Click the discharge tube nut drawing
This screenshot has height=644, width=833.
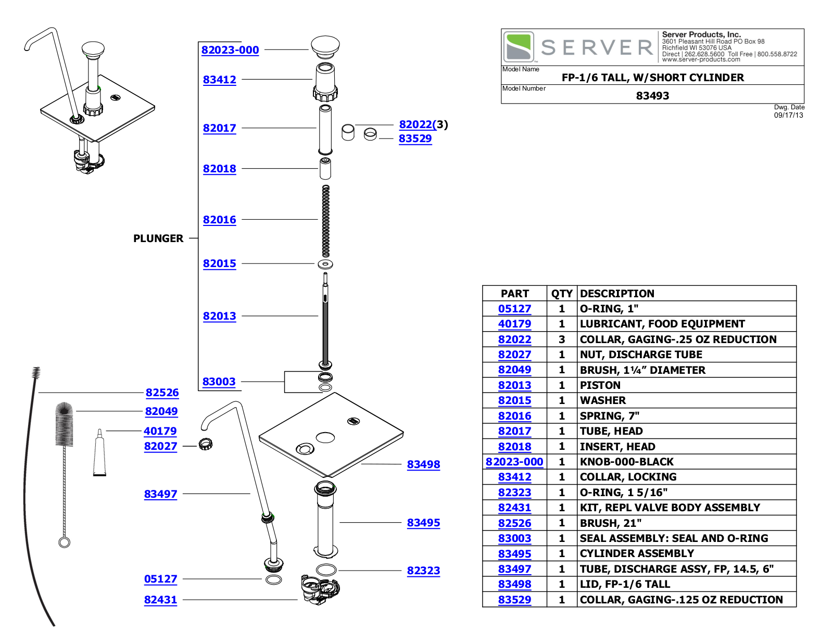pyautogui.click(x=206, y=444)
